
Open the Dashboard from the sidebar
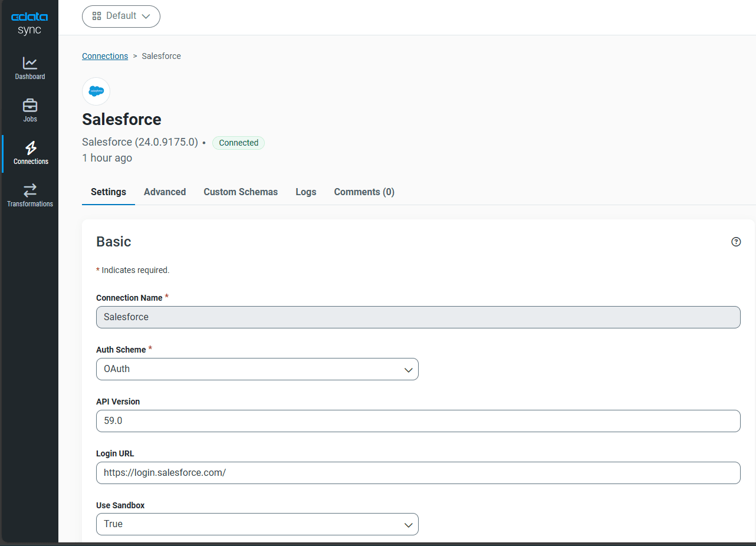coord(29,66)
